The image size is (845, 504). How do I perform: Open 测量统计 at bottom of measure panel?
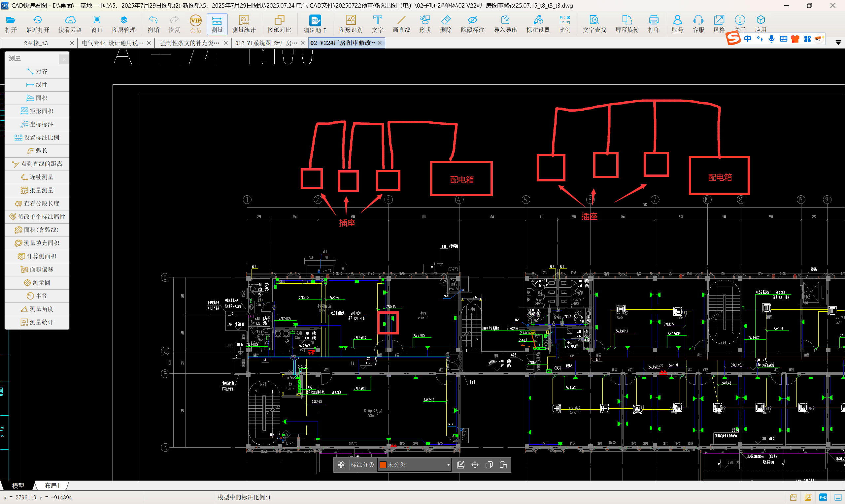[x=37, y=322]
